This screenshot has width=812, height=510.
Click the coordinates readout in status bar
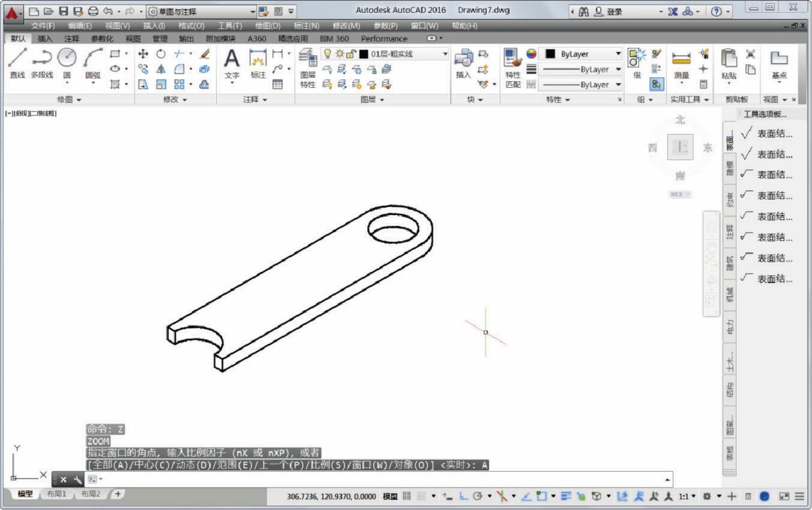[x=331, y=496]
